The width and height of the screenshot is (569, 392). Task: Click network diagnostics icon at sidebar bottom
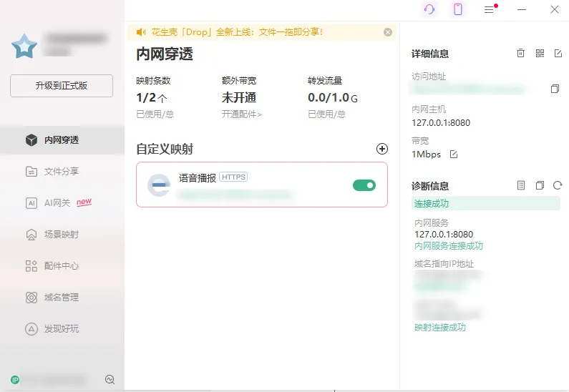tap(110, 380)
